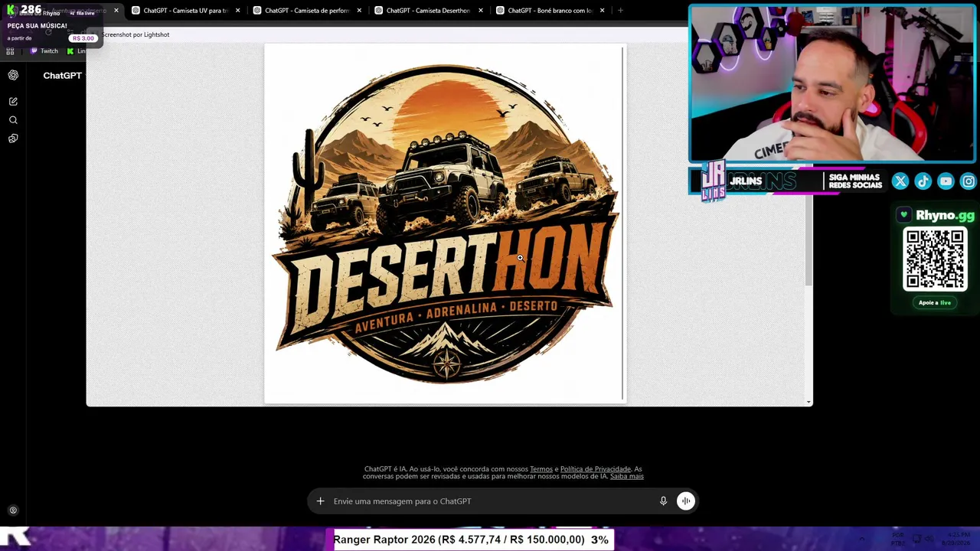Click the Rhyno.gg QR code
This screenshot has width=980, height=551.
tap(935, 259)
